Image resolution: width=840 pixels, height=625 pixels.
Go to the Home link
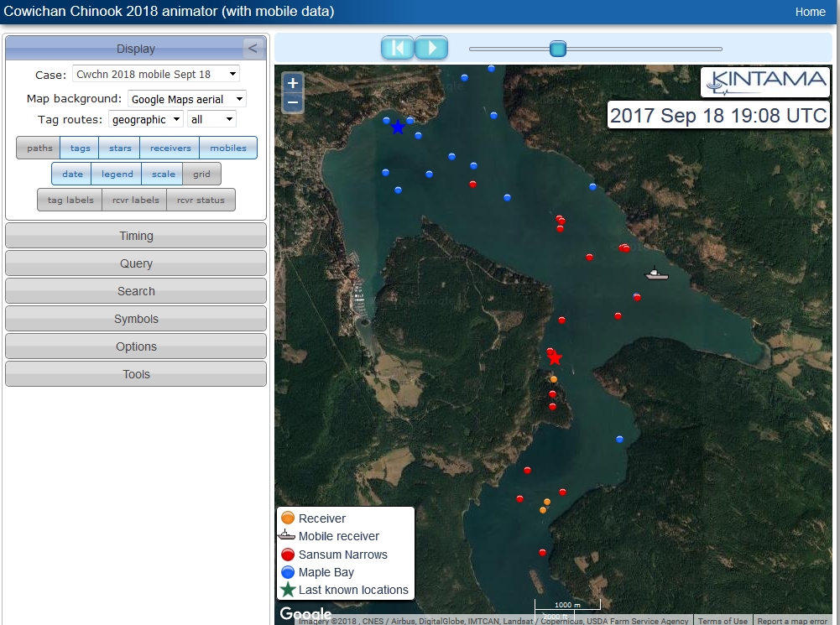(x=810, y=12)
